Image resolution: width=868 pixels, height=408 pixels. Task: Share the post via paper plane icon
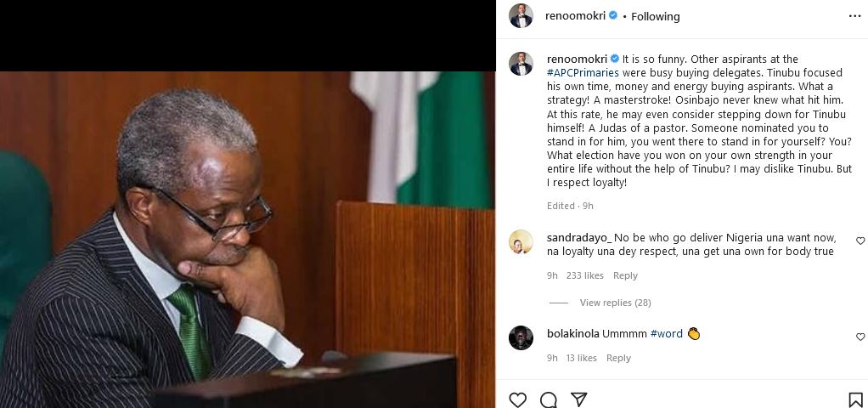[x=579, y=399]
